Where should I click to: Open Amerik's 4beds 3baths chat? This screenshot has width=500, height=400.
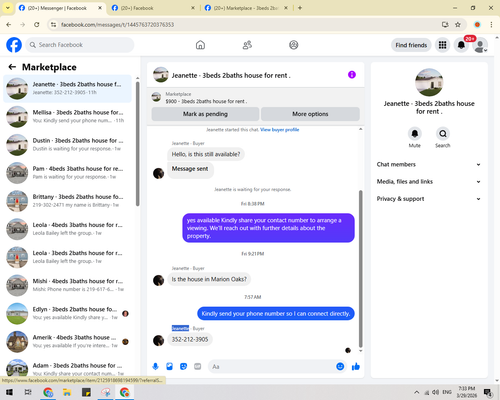(x=67, y=342)
